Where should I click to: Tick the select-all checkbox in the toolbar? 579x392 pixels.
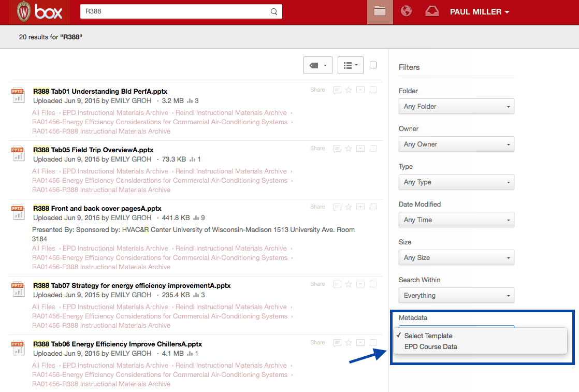point(373,65)
